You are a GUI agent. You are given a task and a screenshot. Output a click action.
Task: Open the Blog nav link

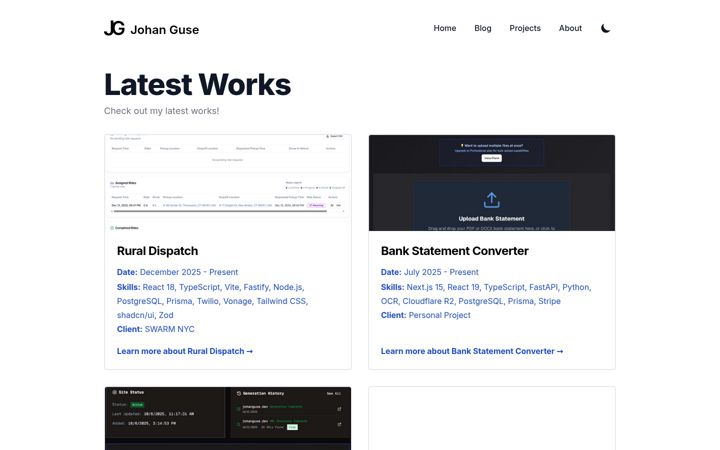483,28
